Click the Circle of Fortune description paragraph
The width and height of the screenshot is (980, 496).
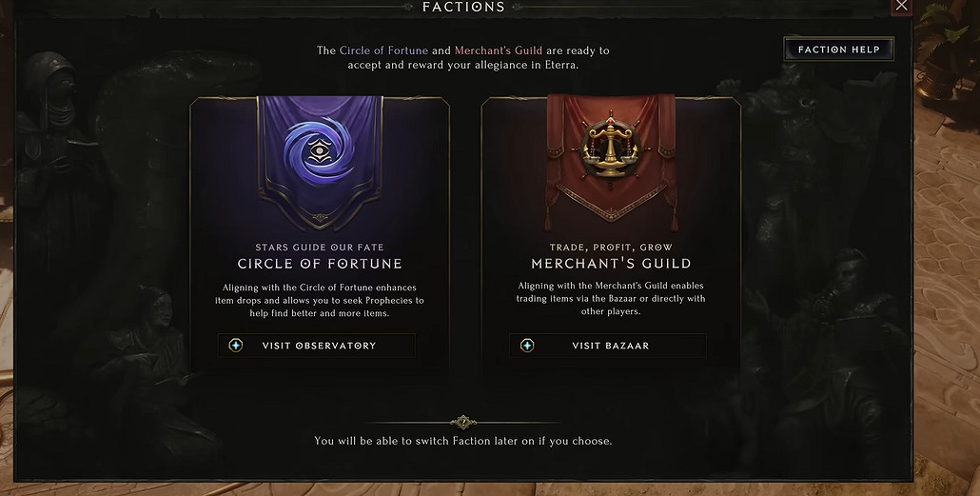coord(320,300)
